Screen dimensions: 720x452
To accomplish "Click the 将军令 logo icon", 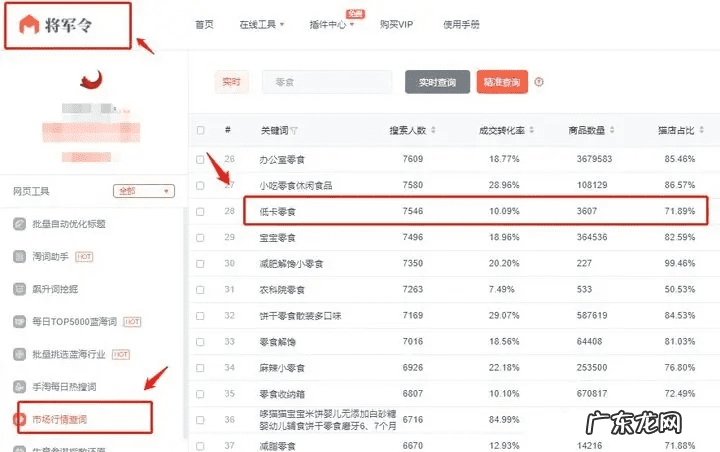I will [x=28, y=24].
